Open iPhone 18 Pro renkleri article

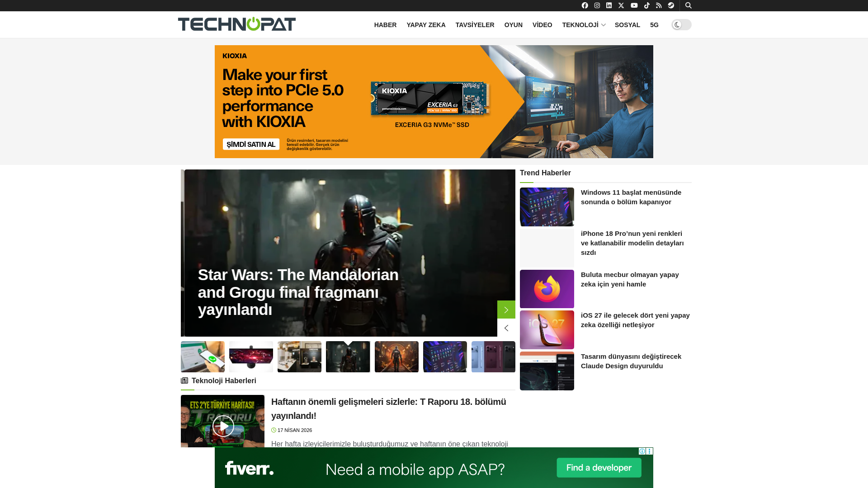[x=632, y=243]
